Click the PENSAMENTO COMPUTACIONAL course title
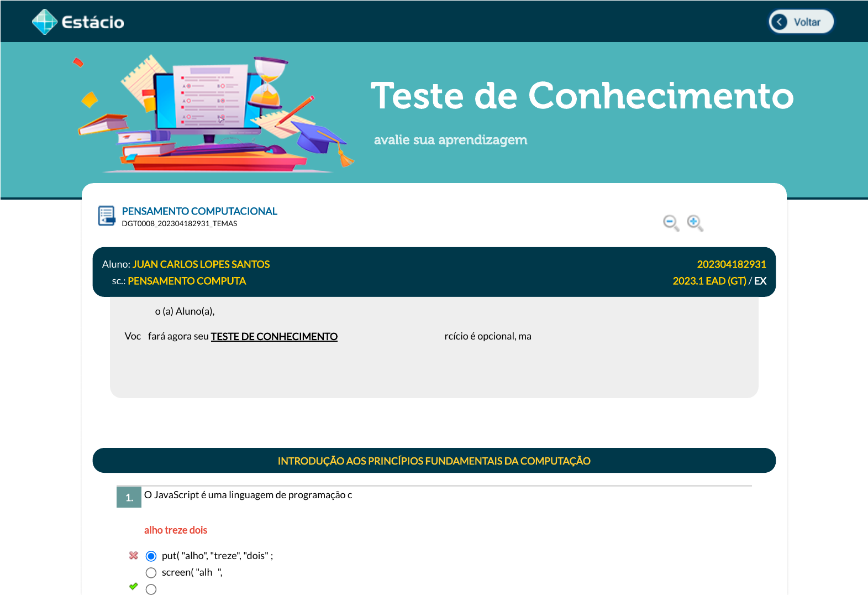Viewport: 868px width, 595px height. (199, 211)
